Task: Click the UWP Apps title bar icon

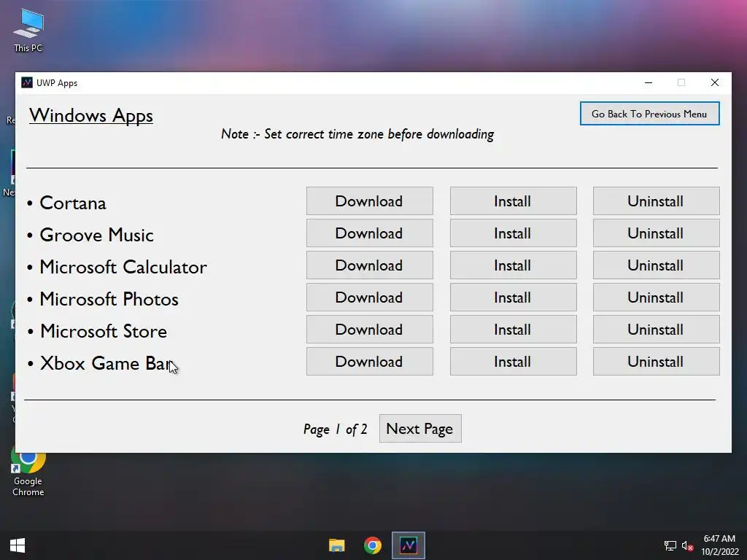Action: pos(27,82)
